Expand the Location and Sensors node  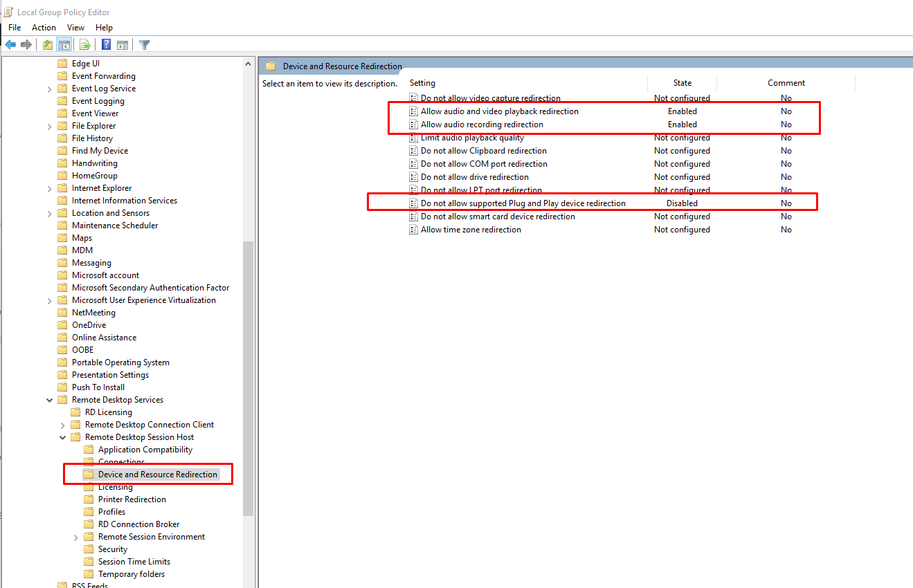point(50,214)
